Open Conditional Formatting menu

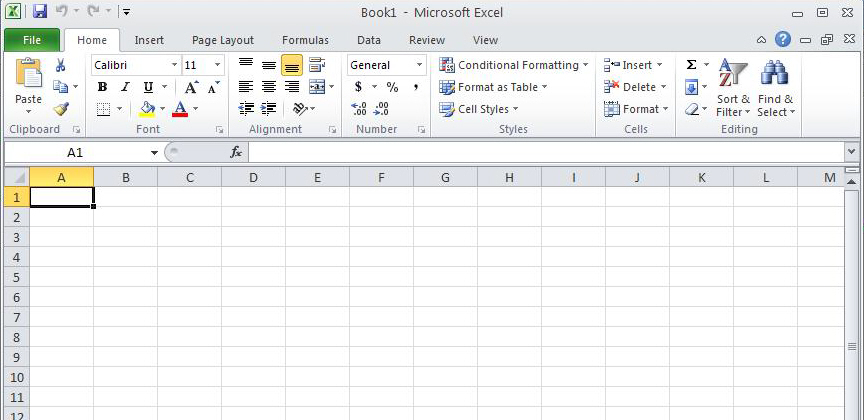(x=514, y=65)
